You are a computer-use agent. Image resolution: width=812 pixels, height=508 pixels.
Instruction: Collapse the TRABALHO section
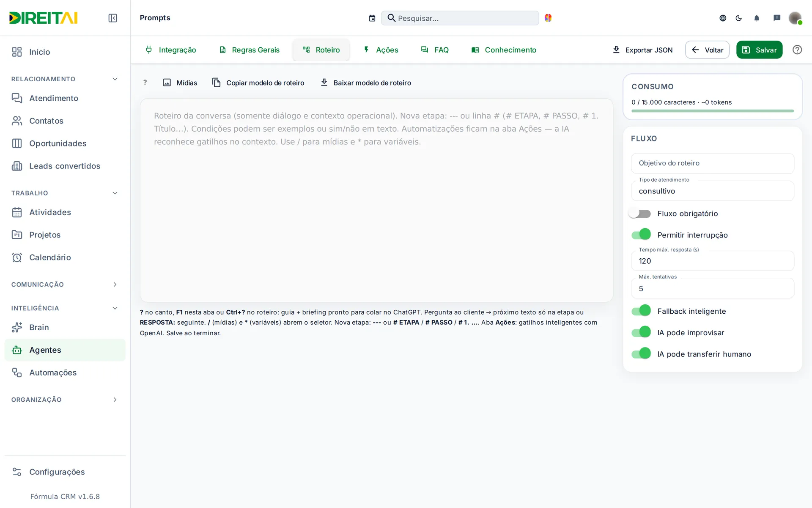(x=65, y=193)
